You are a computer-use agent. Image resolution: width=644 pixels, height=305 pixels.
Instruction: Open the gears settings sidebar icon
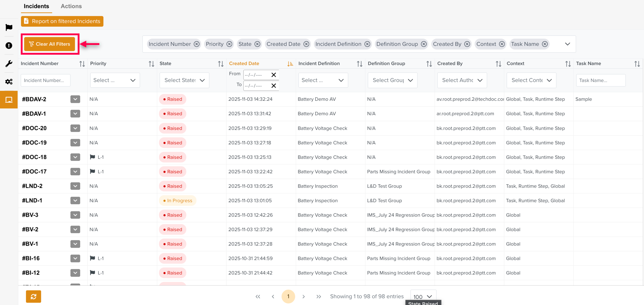9,81
